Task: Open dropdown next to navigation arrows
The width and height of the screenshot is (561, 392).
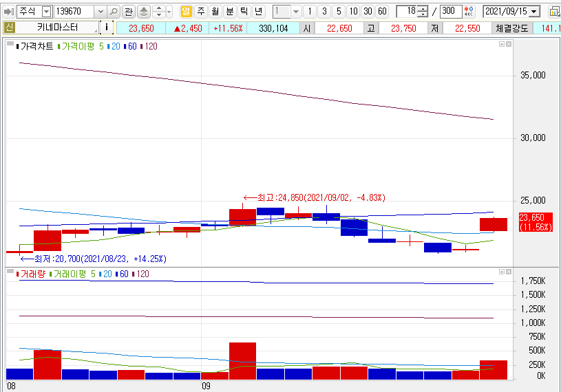Action: [x=169, y=12]
